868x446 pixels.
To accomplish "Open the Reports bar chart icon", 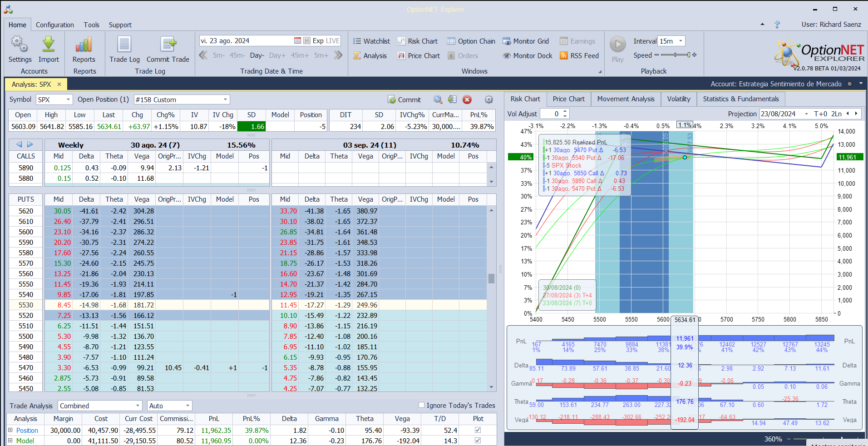I will click(84, 44).
